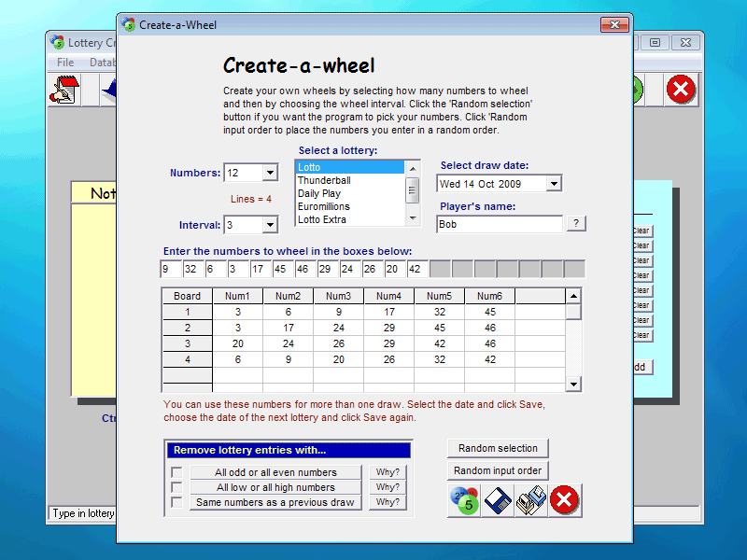
Task: Click the floppy disk Save icon
Action: pos(498,500)
